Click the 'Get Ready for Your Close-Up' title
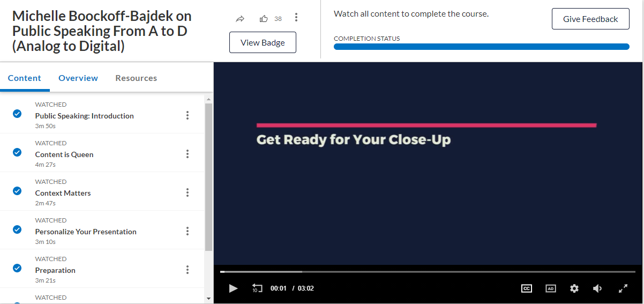644x304 pixels. pos(354,140)
